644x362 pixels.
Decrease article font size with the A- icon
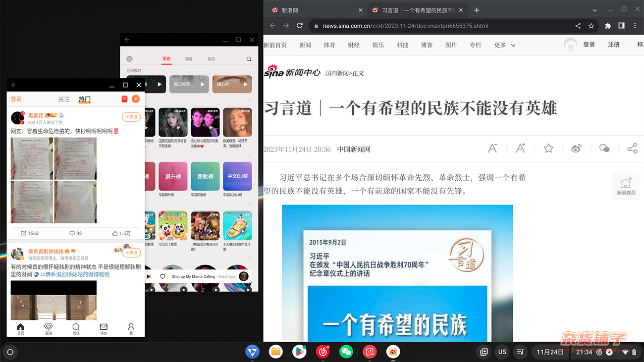point(492,148)
